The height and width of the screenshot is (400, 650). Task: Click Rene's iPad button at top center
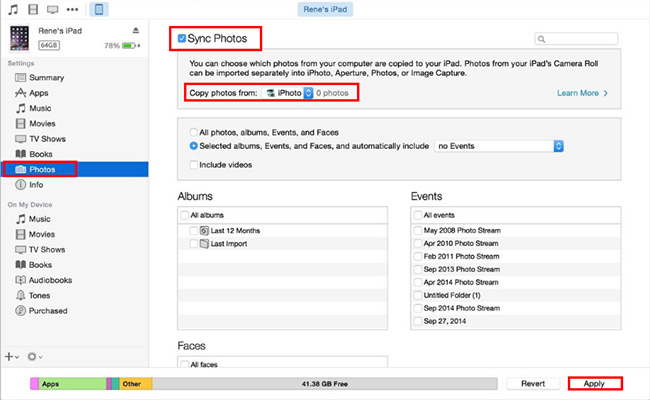(x=325, y=9)
